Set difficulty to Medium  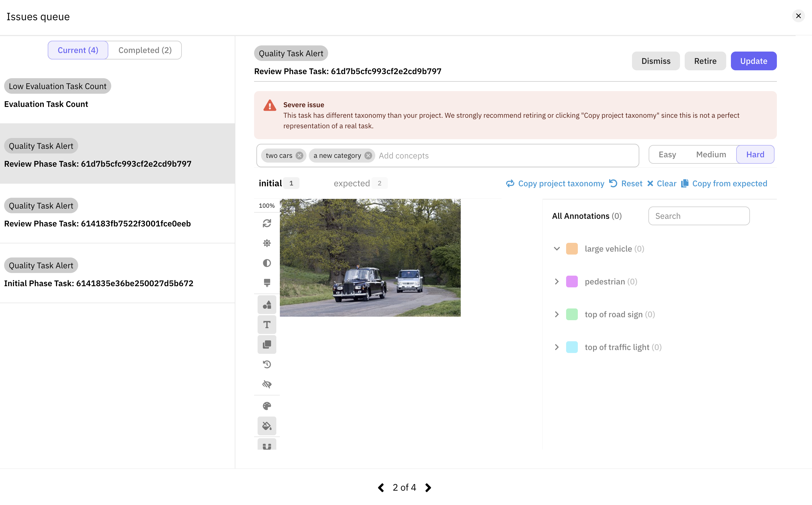pos(711,155)
